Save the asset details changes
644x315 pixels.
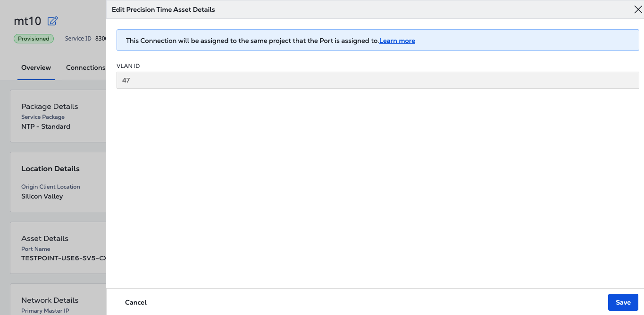[623, 302]
